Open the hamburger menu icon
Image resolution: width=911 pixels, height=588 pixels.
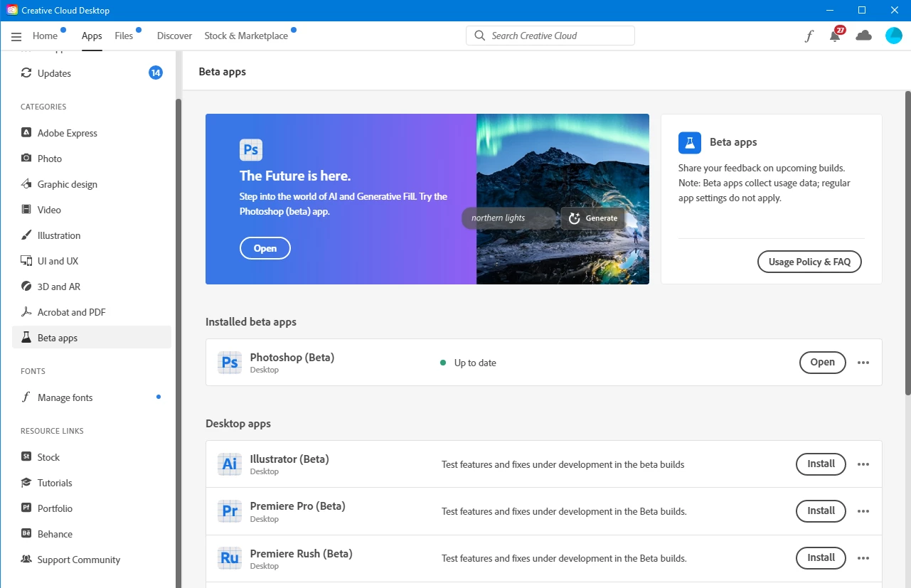point(16,36)
